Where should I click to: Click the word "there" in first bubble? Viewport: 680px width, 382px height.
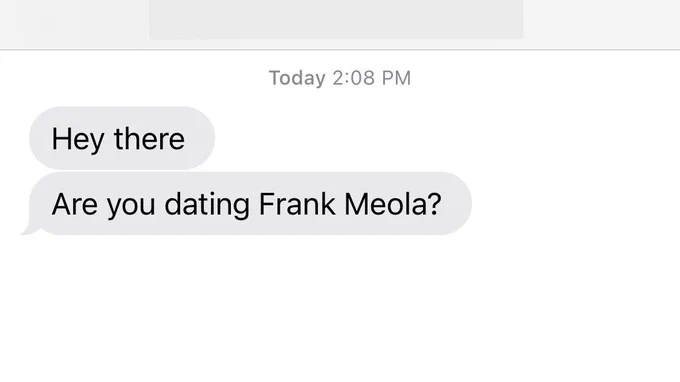click(149, 139)
